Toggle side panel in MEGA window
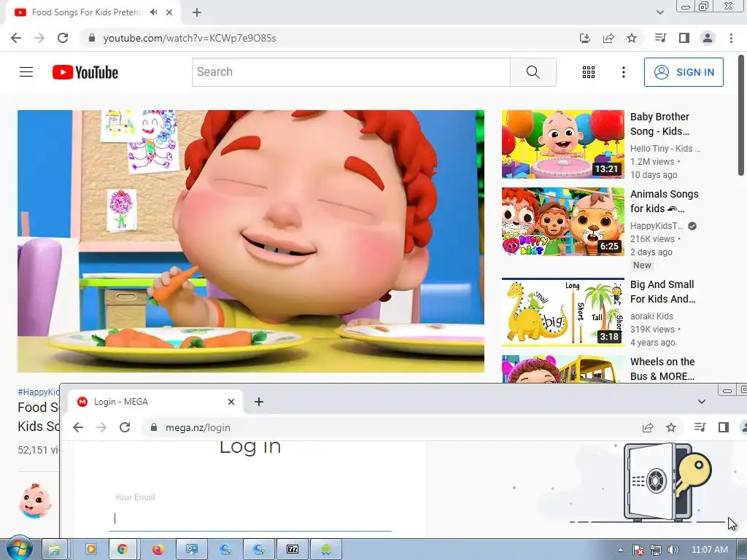 coord(723,427)
